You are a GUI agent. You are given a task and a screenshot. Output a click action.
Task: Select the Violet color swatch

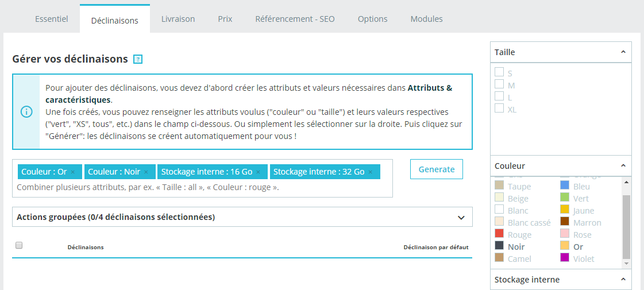click(x=565, y=257)
